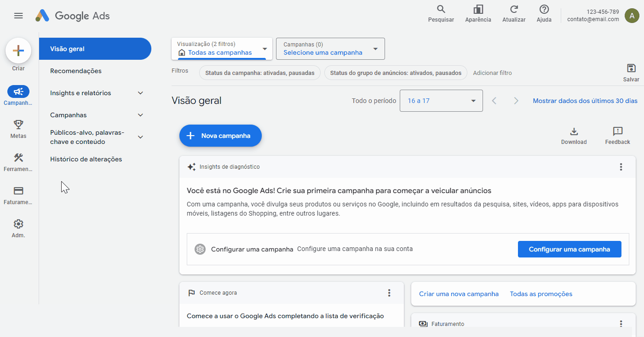
Task: Select the Visão geral menu item
Action: [95, 49]
